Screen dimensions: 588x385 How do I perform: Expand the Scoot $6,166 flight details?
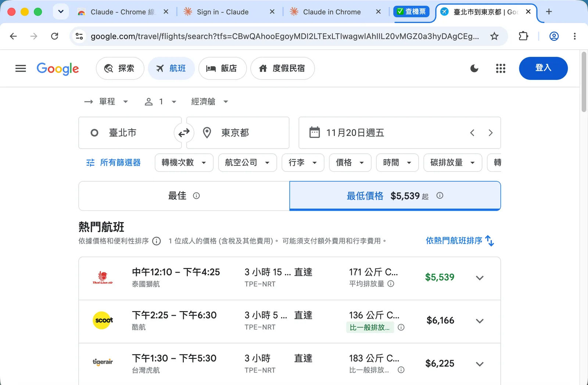tap(480, 321)
